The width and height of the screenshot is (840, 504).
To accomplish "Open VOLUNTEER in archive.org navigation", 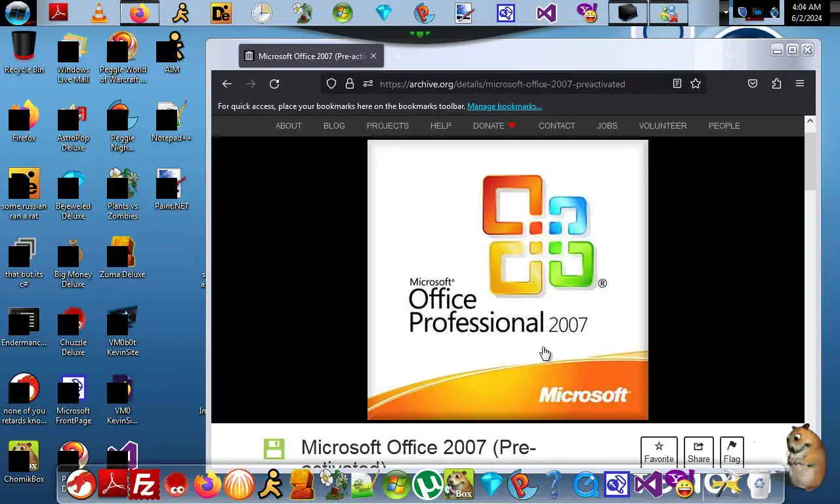I will (x=663, y=126).
